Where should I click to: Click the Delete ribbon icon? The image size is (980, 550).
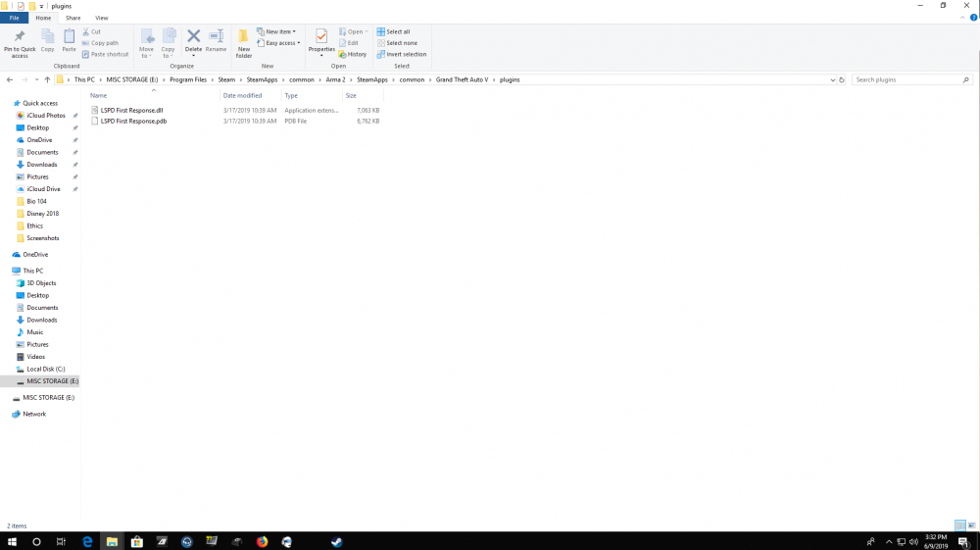point(193,43)
